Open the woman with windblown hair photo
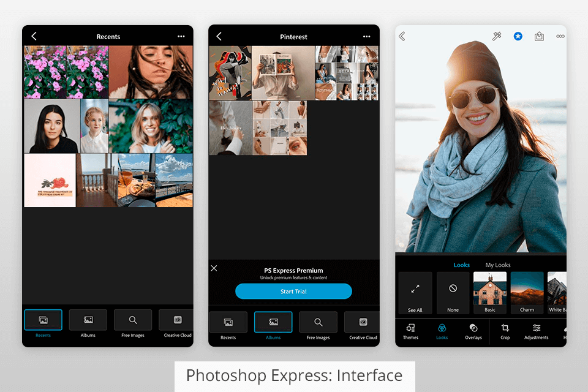588x392 pixels. pos(151,72)
